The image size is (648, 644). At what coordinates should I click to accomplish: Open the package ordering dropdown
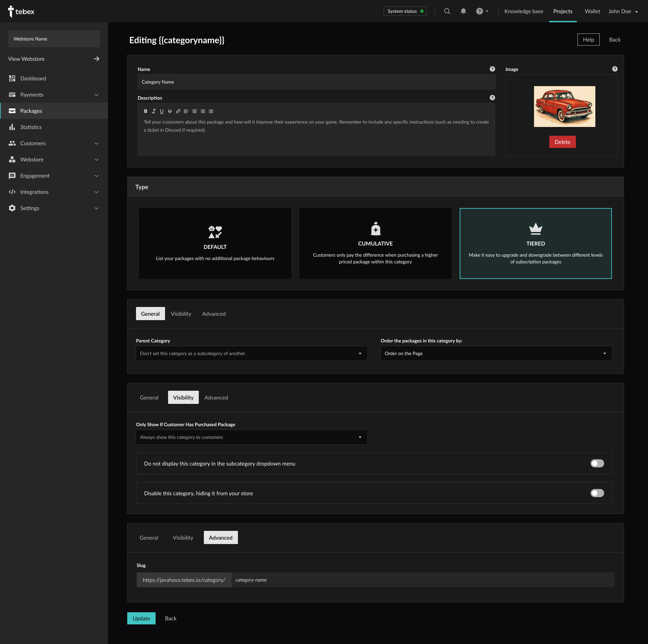496,354
